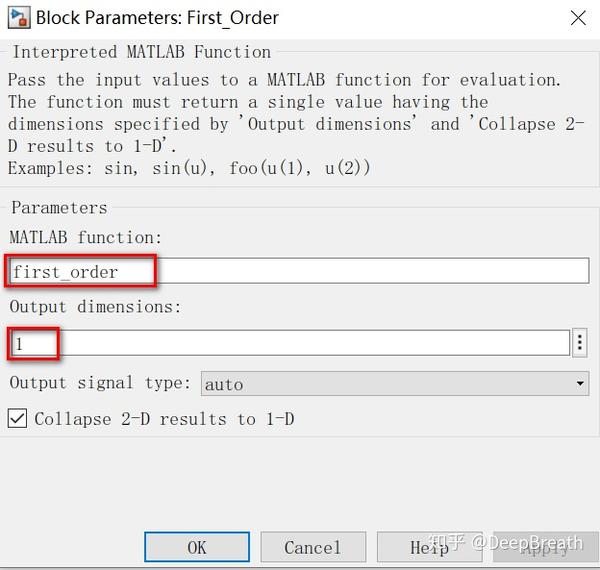This screenshot has width=600, height=570.
Task: Click the Parameters group heading
Action: (59, 208)
